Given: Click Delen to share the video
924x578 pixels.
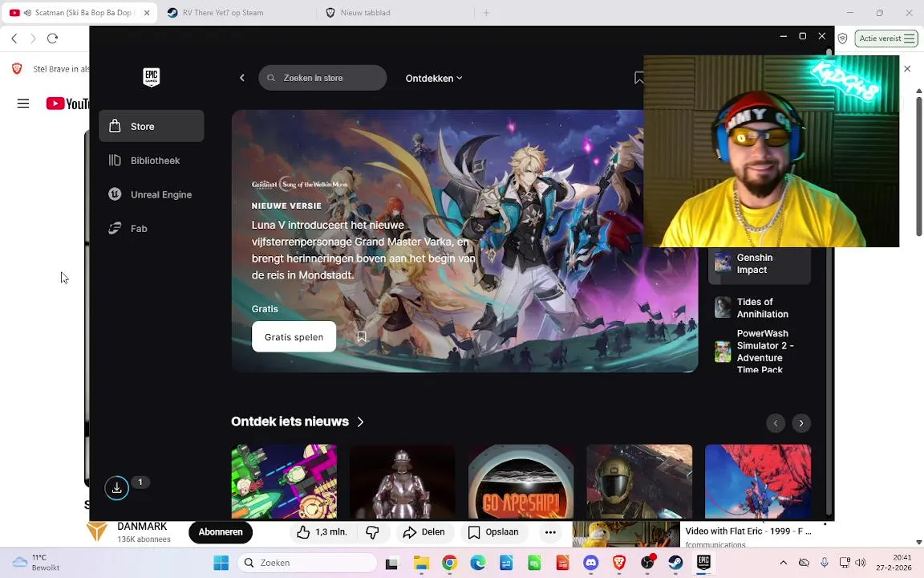Looking at the screenshot, I should coord(423,532).
